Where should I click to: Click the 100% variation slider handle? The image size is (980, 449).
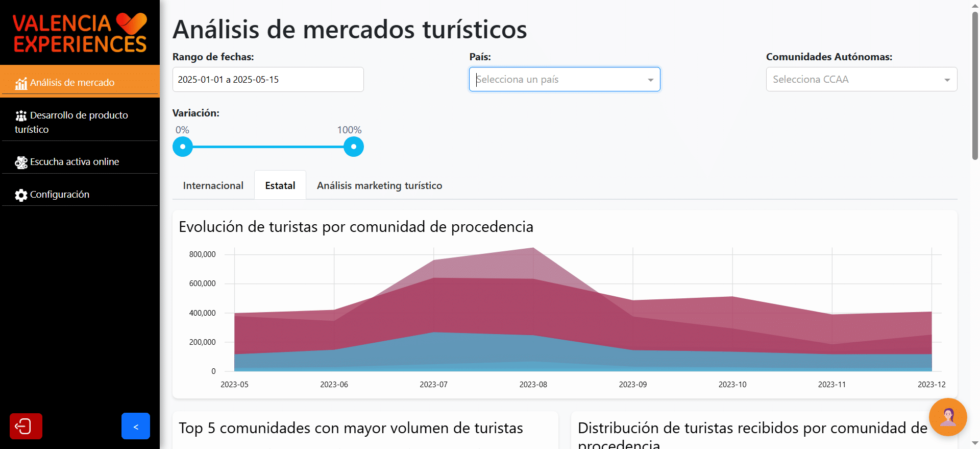pyautogui.click(x=353, y=147)
